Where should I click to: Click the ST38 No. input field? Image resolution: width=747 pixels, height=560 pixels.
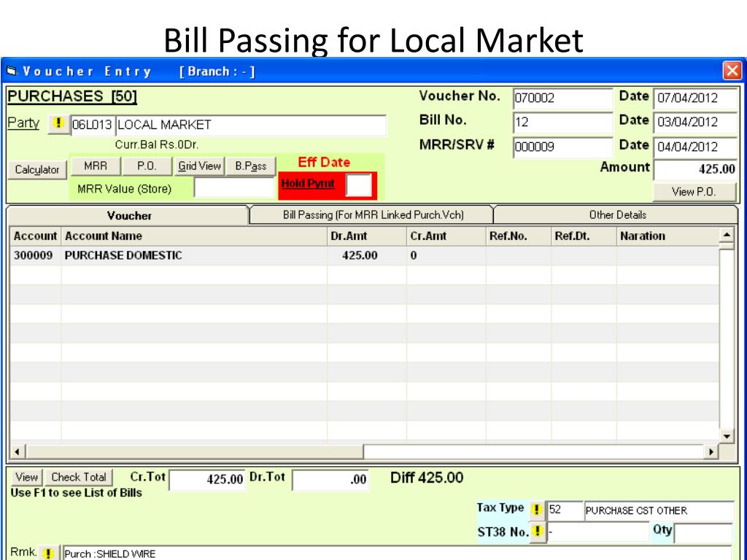[598, 532]
